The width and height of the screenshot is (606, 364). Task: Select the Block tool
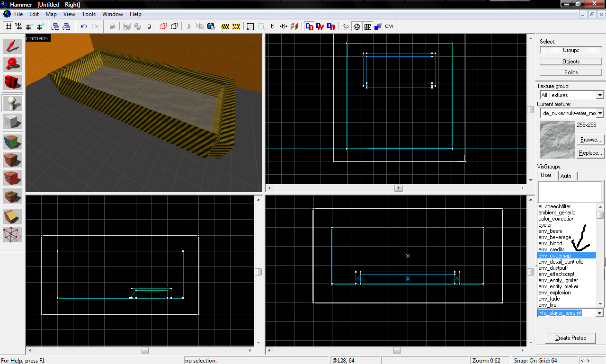[13, 122]
